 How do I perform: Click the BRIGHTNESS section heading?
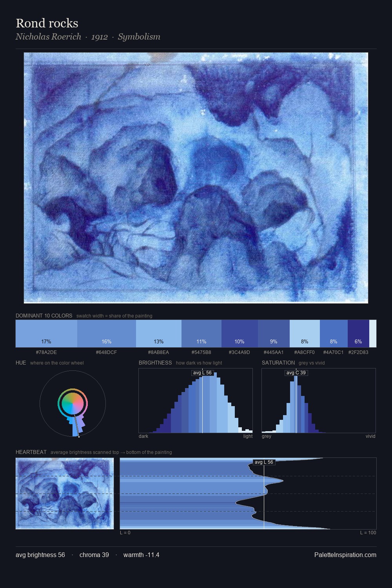pyautogui.click(x=155, y=363)
